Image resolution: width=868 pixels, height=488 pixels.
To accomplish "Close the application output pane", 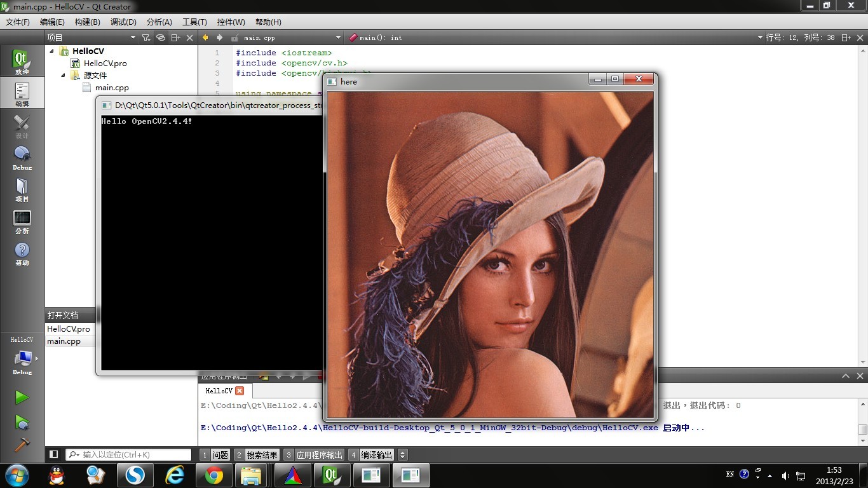I will [860, 376].
